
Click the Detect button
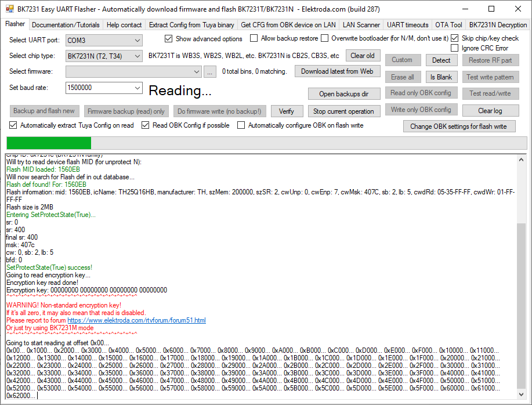click(x=441, y=60)
